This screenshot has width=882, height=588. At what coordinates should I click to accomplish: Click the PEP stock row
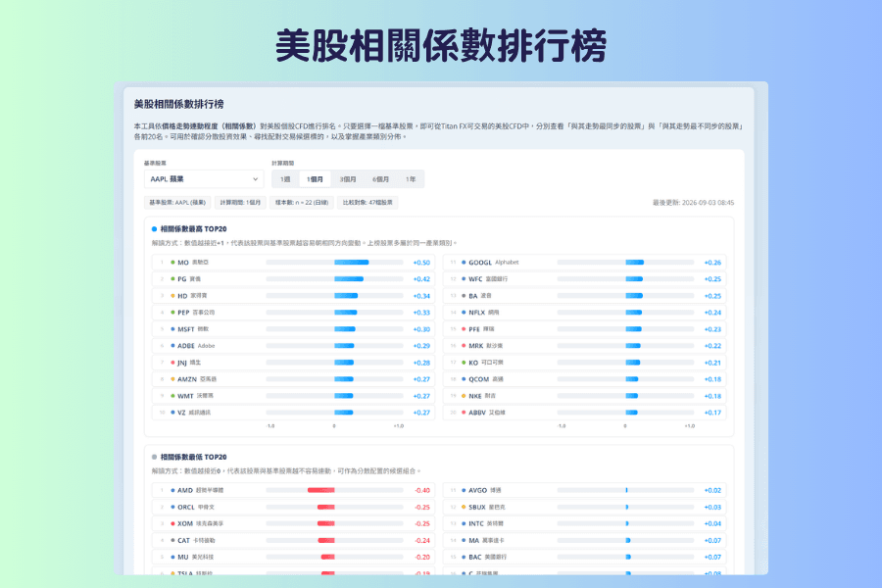[293, 313]
